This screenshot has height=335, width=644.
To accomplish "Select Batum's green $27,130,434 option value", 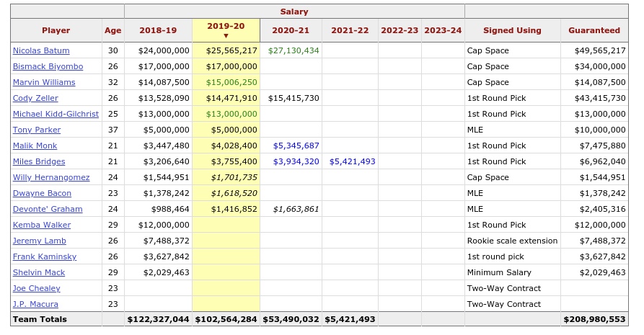I will (294, 50).
